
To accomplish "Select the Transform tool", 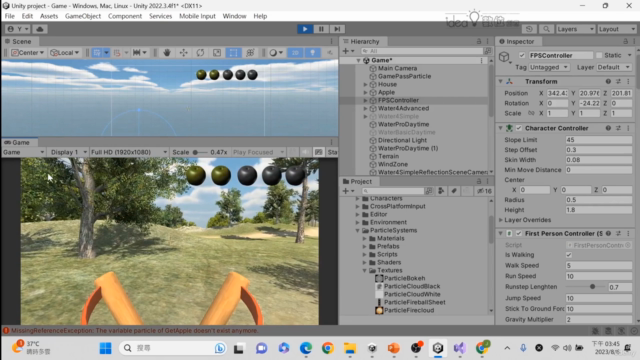I will point(250,53).
